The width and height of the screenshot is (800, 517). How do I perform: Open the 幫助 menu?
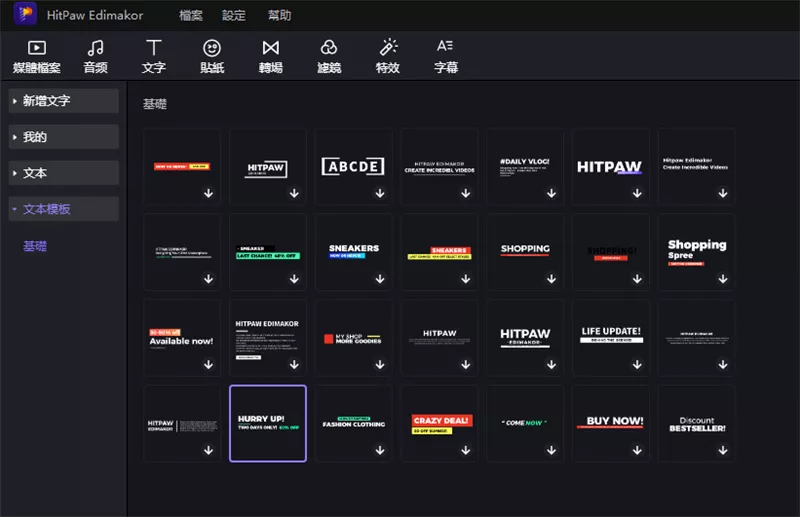[x=280, y=15]
